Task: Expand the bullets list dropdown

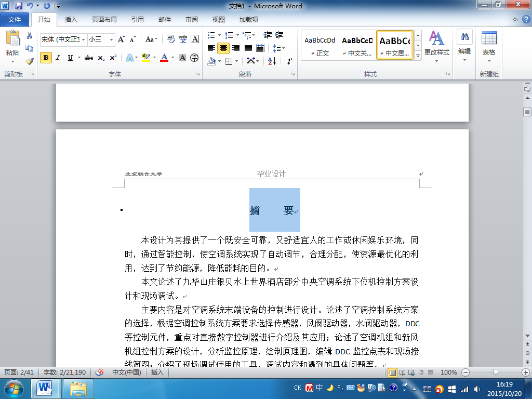Action: click(220, 35)
